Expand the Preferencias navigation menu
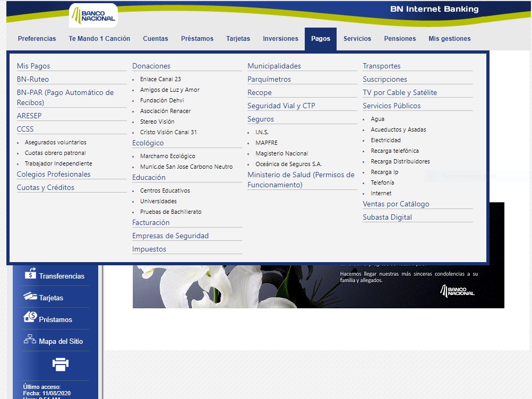 click(37, 39)
